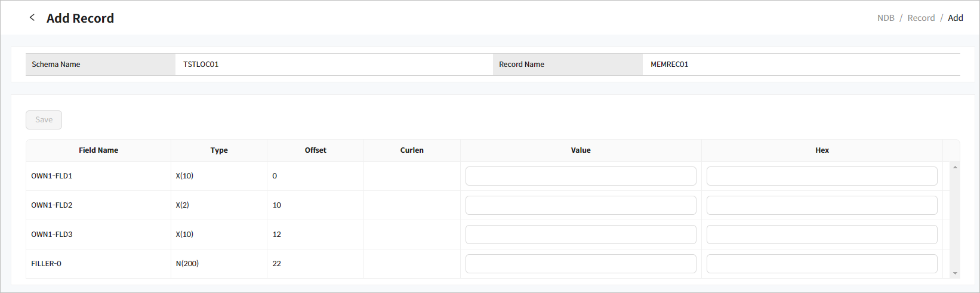Image resolution: width=980 pixels, height=293 pixels.
Task: Click the Value field for OWN1-FLD2
Action: pos(580,205)
